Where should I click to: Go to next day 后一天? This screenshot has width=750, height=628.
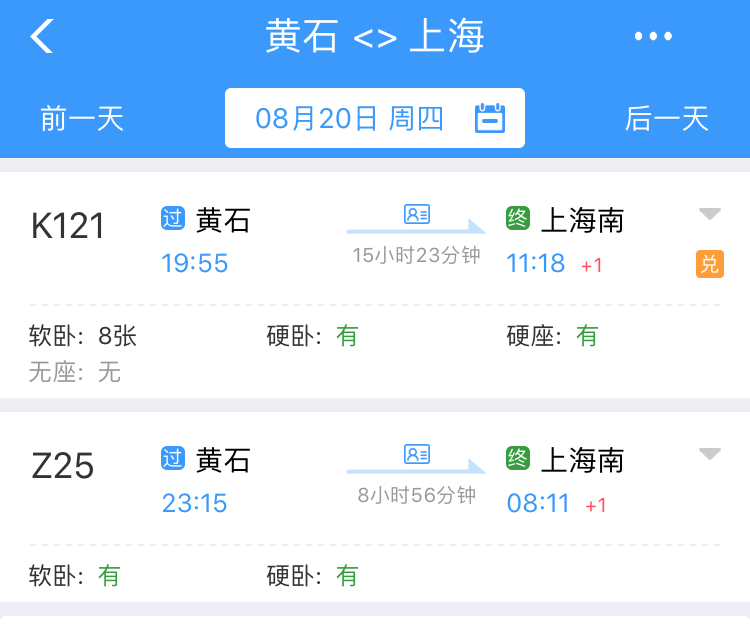(666, 119)
